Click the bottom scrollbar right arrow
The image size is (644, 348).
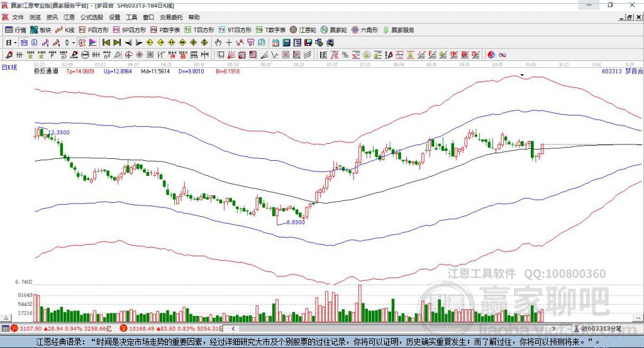(x=553, y=329)
